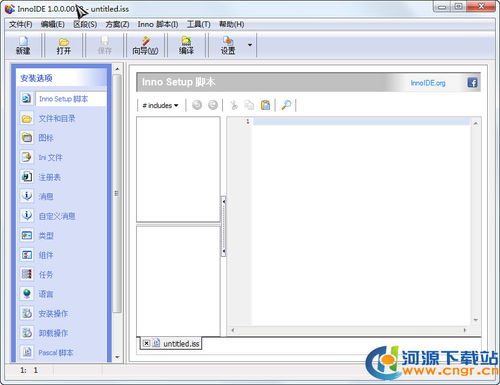Image resolution: width=500 pixels, height=385 pixels.
Task: Click into line 1 of the editor
Action: coord(362,121)
